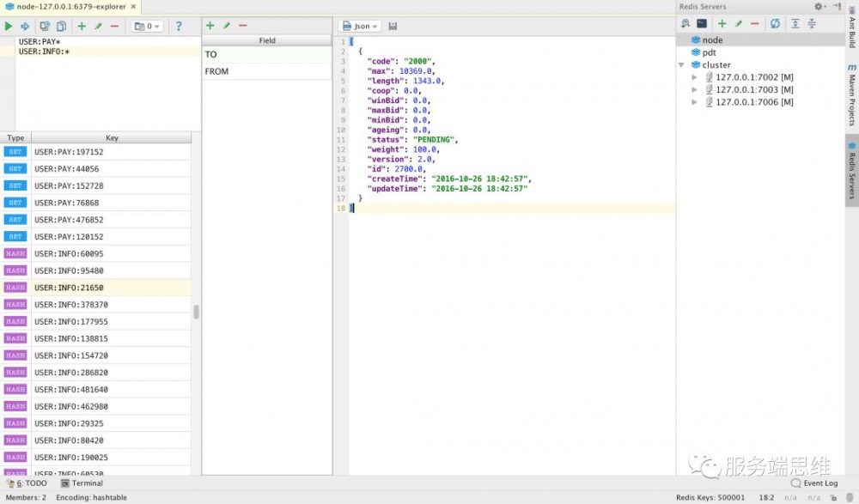Open the Json format dropdown
The width and height of the screenshot is (859, 504).
click(x=360, y=25)
